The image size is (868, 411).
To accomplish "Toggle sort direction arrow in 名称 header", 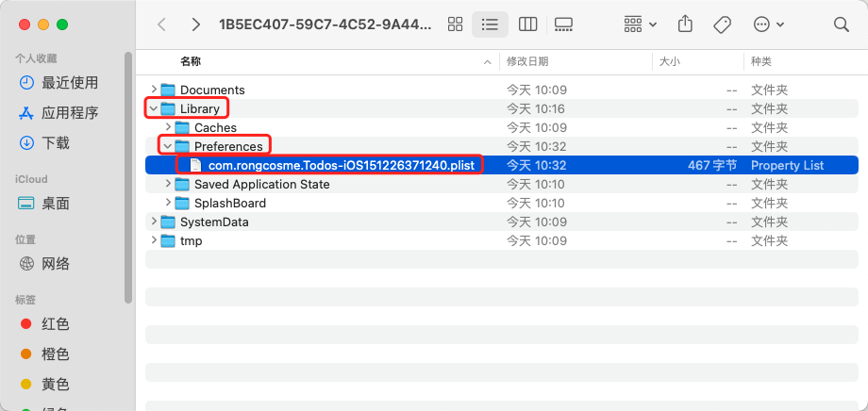I will (x=487, y=62).
